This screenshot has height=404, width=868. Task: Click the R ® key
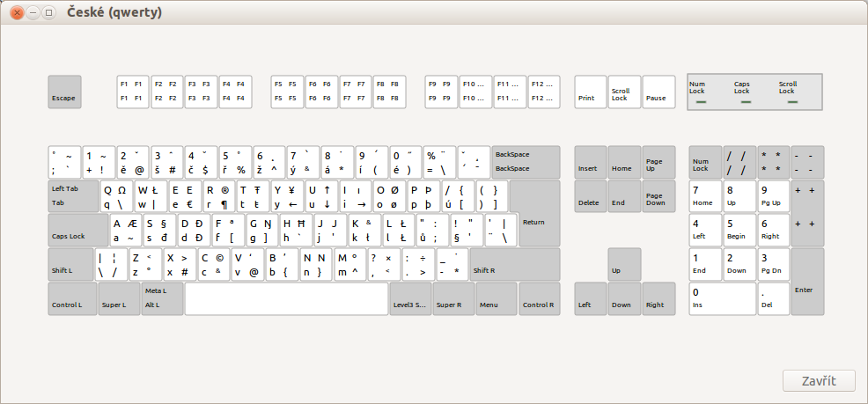[x=218, y=196]
